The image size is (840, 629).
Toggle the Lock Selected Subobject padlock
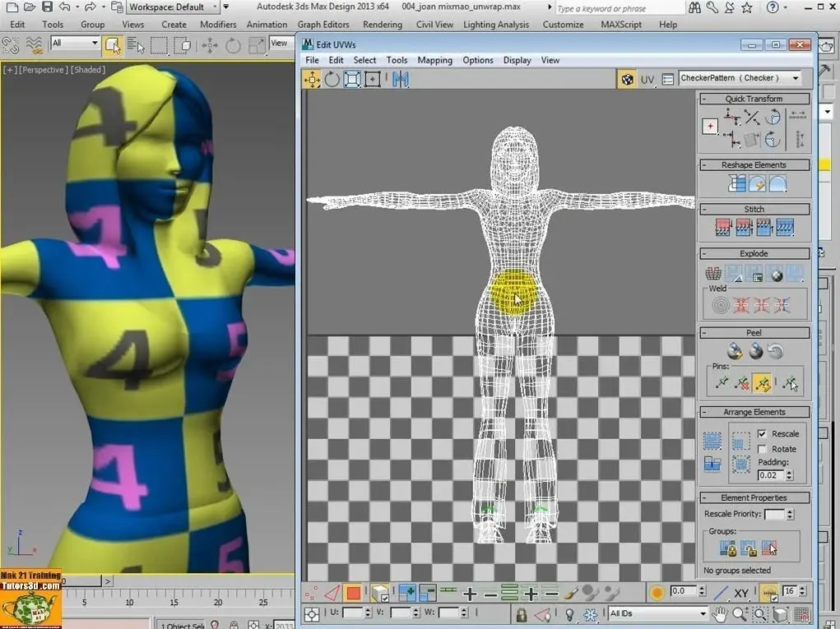pyautogui.click(x=521, y=614)
